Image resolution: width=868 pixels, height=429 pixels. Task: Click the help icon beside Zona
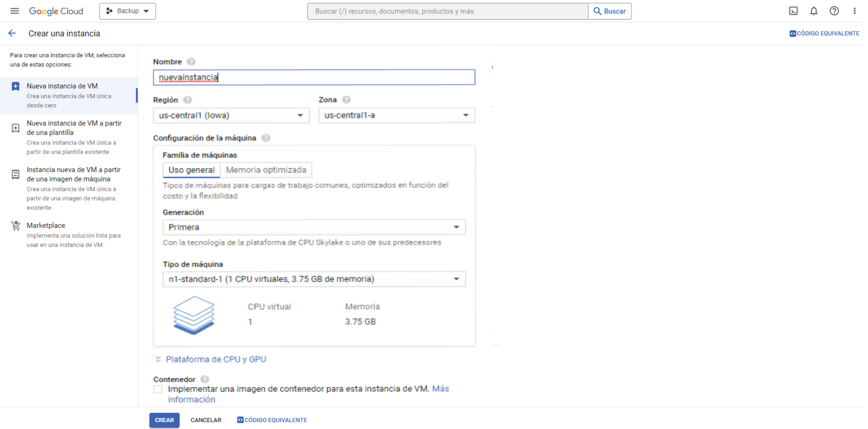point(346,100)
